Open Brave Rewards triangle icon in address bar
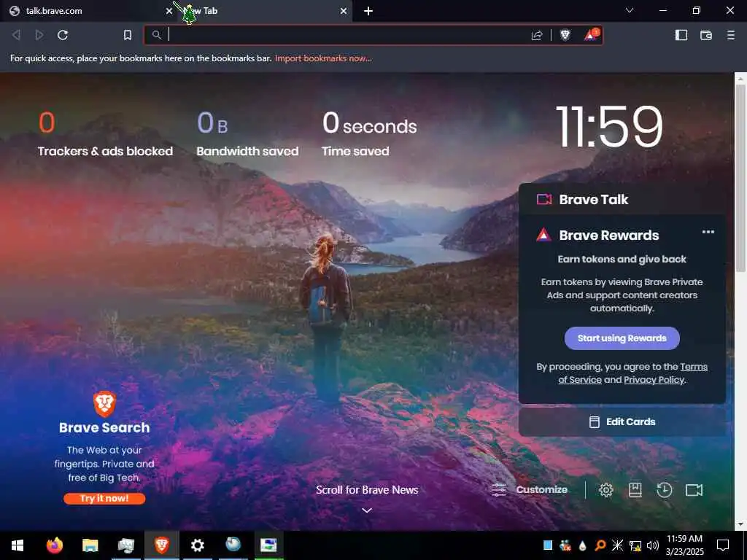This screenshot has height=560, width=747. coord(591,35)
